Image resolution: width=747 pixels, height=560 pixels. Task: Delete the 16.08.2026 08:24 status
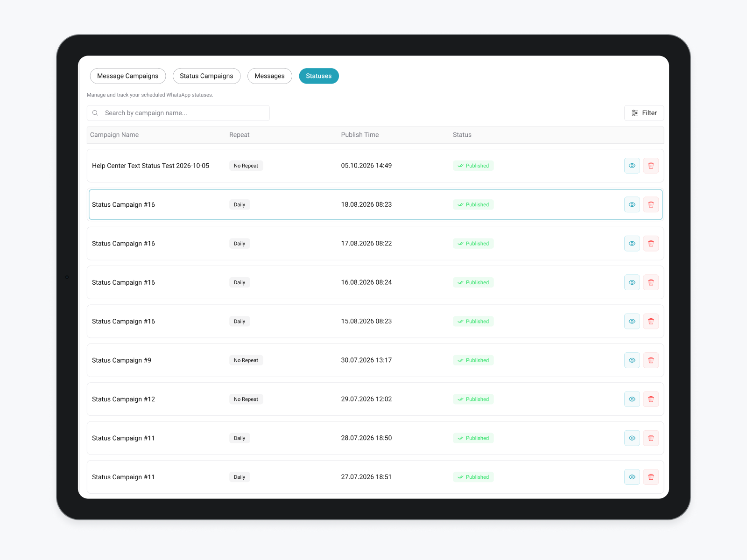point(651,282)
